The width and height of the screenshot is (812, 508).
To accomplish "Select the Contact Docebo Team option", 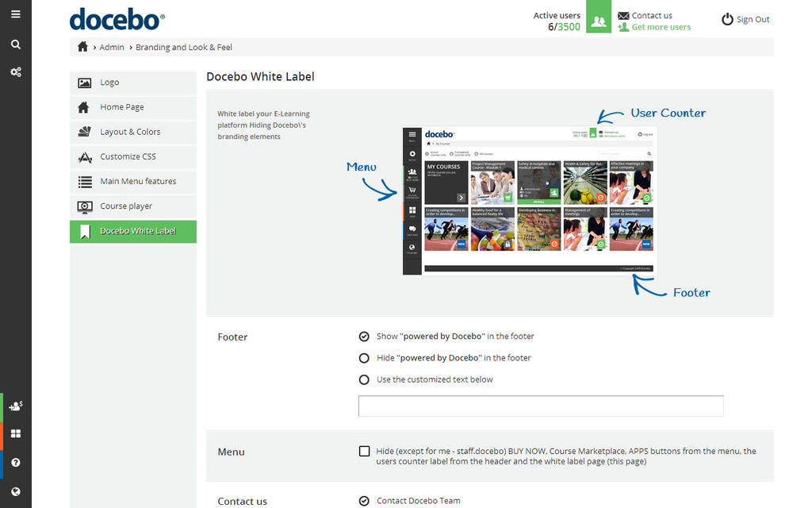I will (x=364, y=501).
